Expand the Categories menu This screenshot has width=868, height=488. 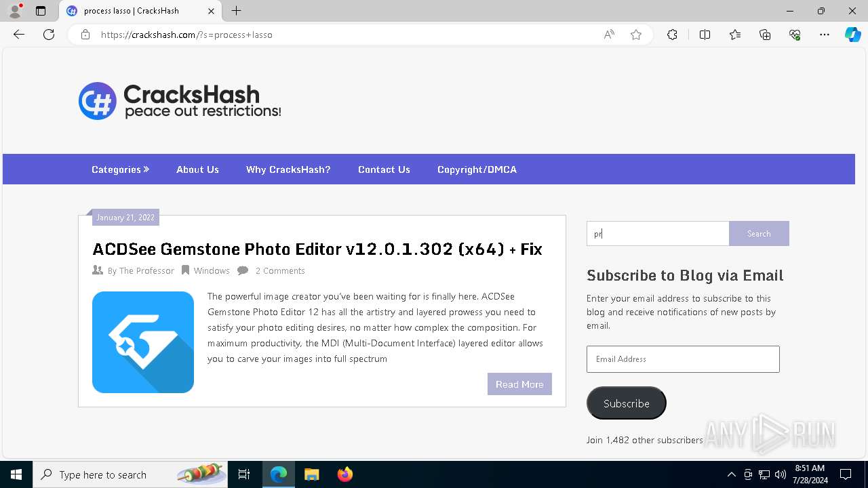120,169
